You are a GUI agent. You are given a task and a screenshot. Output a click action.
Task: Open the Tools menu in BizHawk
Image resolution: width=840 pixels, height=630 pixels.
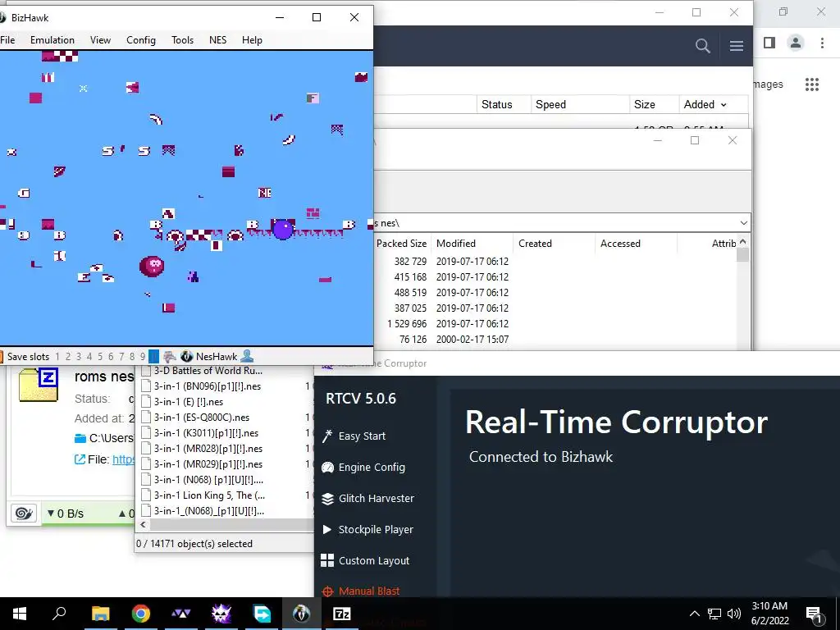point(182,40)
